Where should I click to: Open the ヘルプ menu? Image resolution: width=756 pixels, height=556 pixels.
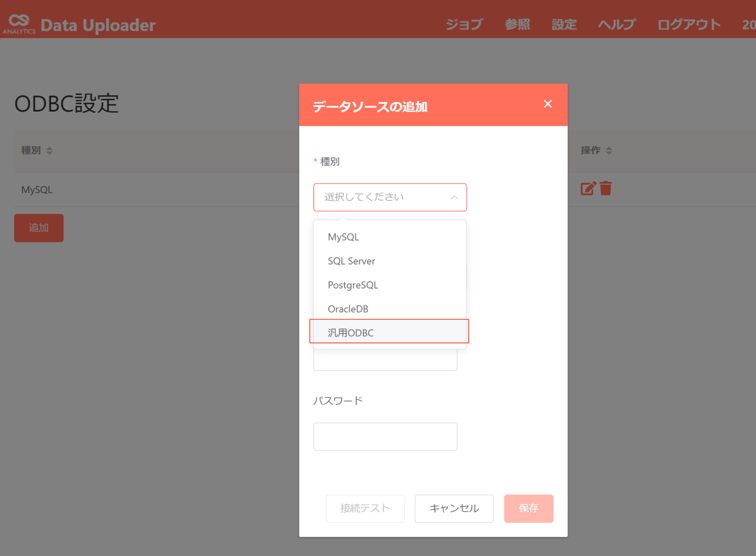(x=617, y=24)
